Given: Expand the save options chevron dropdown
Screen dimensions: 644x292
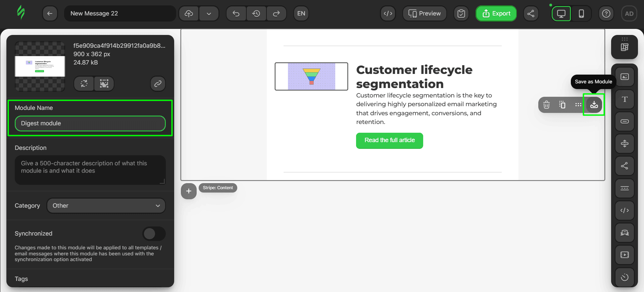Looking at the screenshot, I should 209,13.
